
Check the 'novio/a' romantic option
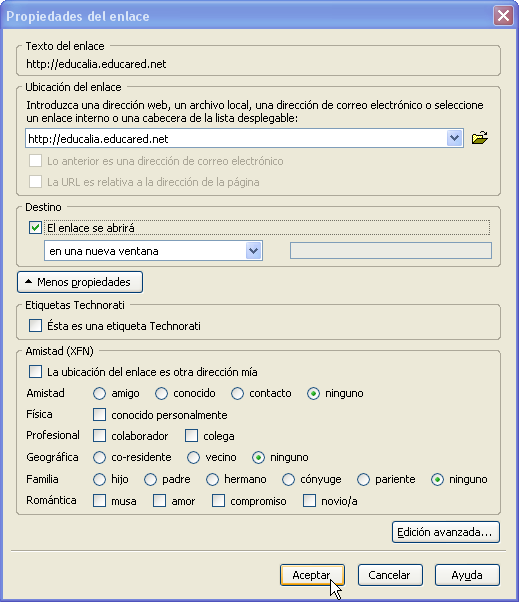309,501
